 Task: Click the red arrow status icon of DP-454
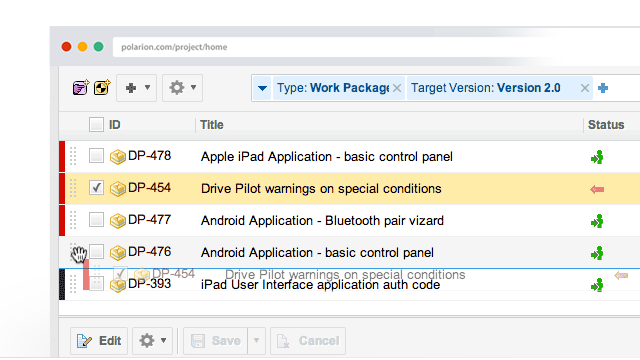tap(597, 189)
